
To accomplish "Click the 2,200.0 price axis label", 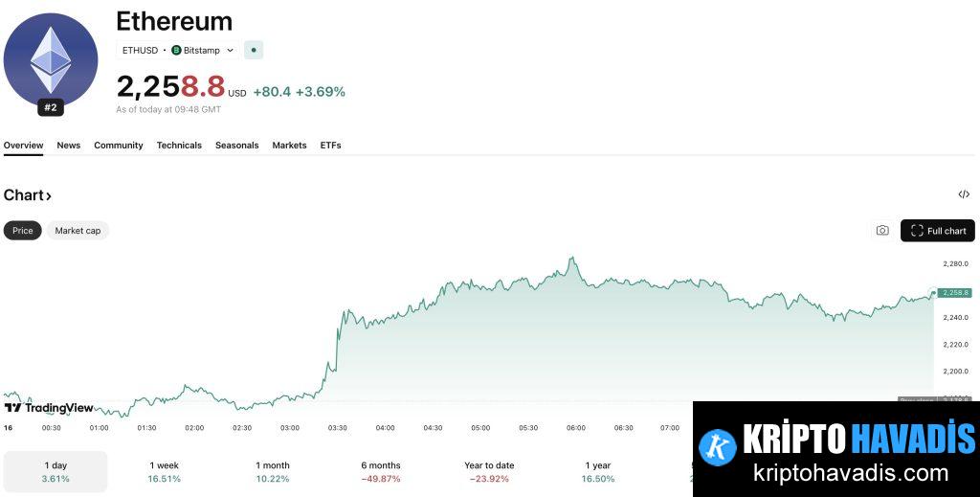I will (x=956, y=372).
